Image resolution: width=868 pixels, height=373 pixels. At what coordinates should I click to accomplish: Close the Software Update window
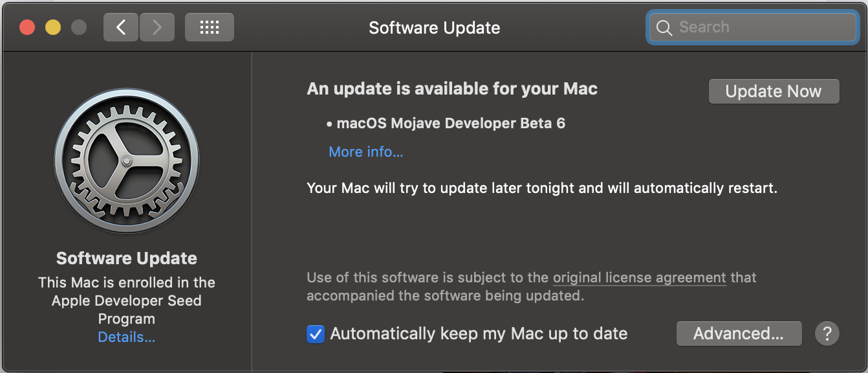tap(27, 27)
